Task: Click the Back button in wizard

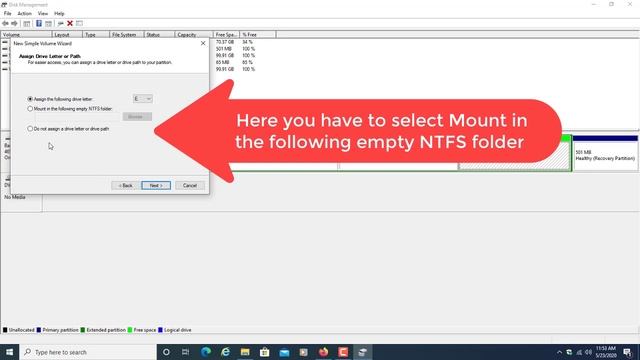Action: (x=125, y=185)
